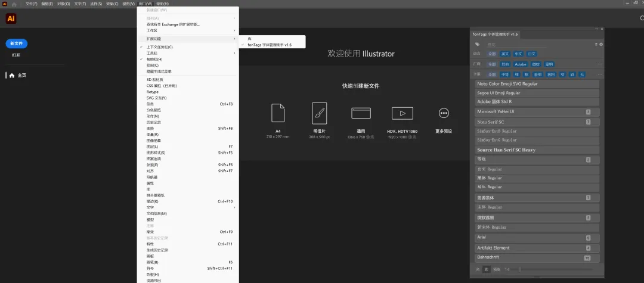Select 全部 in the 语言 row

[491, 54]
